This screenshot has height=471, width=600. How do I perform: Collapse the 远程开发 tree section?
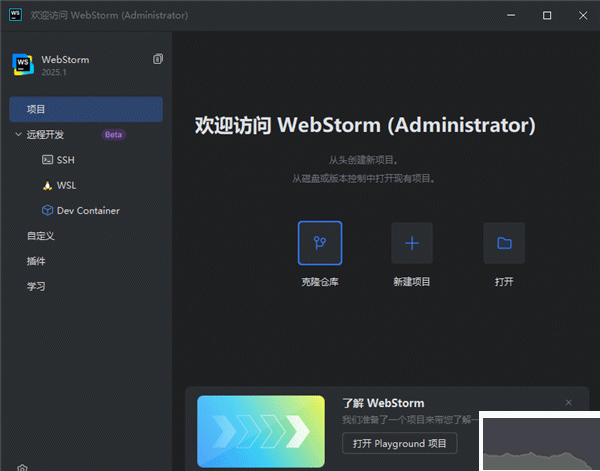pos(18,134)
